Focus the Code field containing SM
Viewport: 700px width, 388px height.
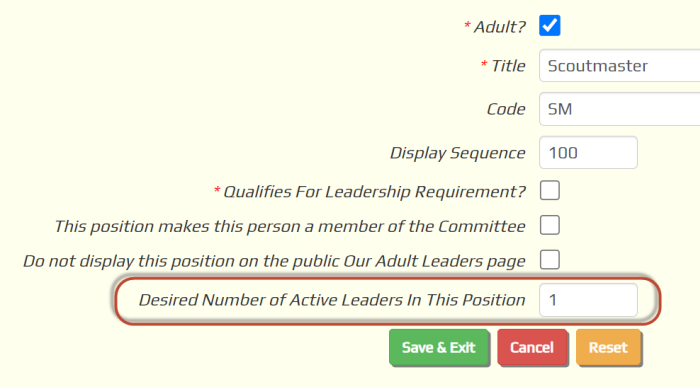click(x=620, y=109)
